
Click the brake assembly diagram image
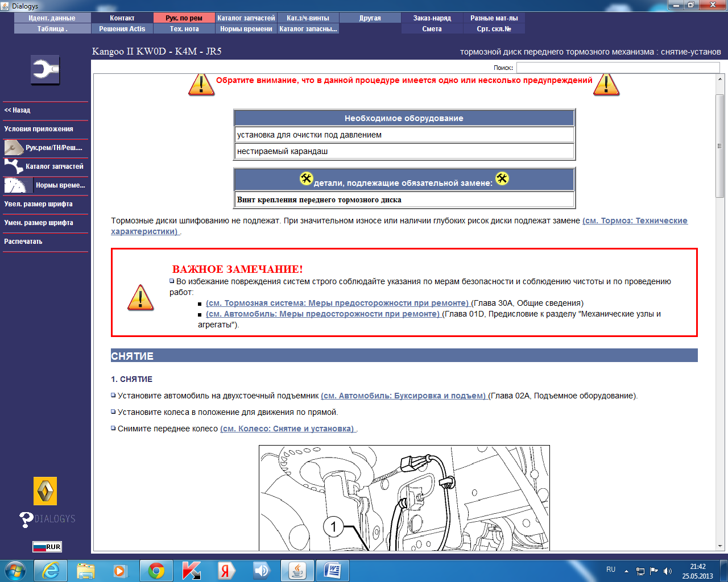404,498
